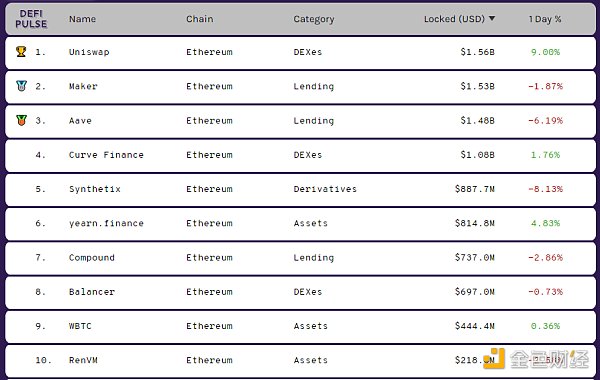Screen dimensions: 600x380
Task: Open the Aave project link
Action: pos(80,121)
